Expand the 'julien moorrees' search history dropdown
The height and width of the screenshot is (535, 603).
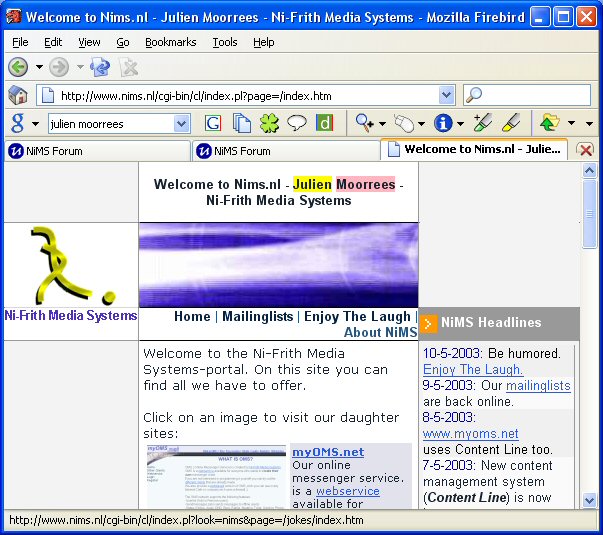tap(182, 124)
